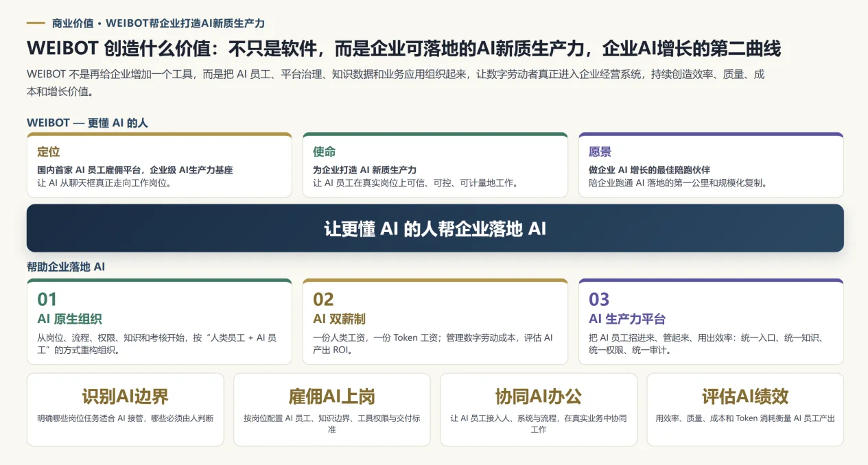Viewport: 868px width, 465px height.
Task: Select the 愿景 card heading
Action: pos(600,152)
